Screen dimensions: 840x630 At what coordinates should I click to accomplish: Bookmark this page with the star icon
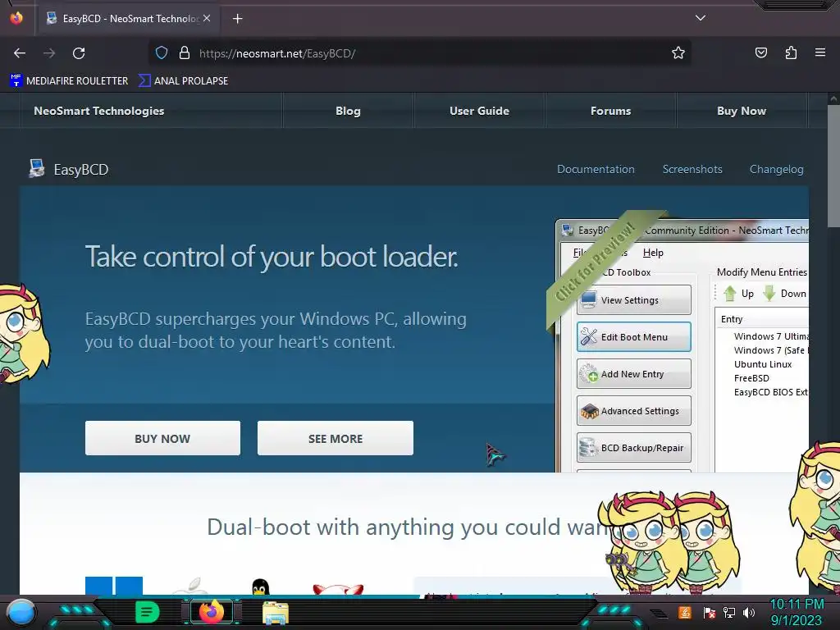point(678,52)
